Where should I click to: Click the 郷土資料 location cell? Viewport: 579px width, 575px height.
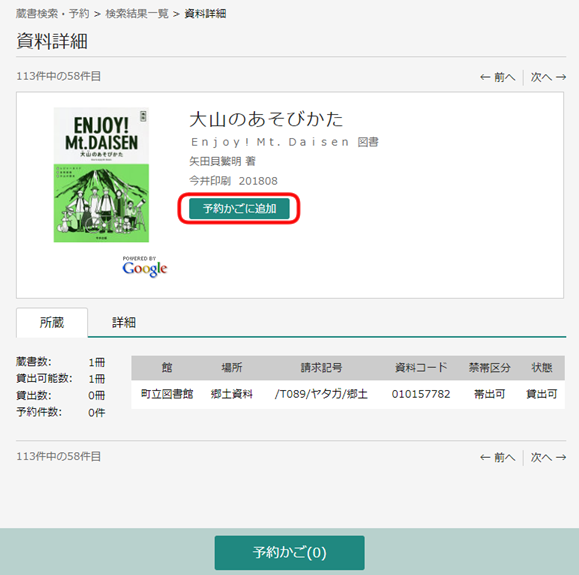pyautogui.click(x=232, y=394)
